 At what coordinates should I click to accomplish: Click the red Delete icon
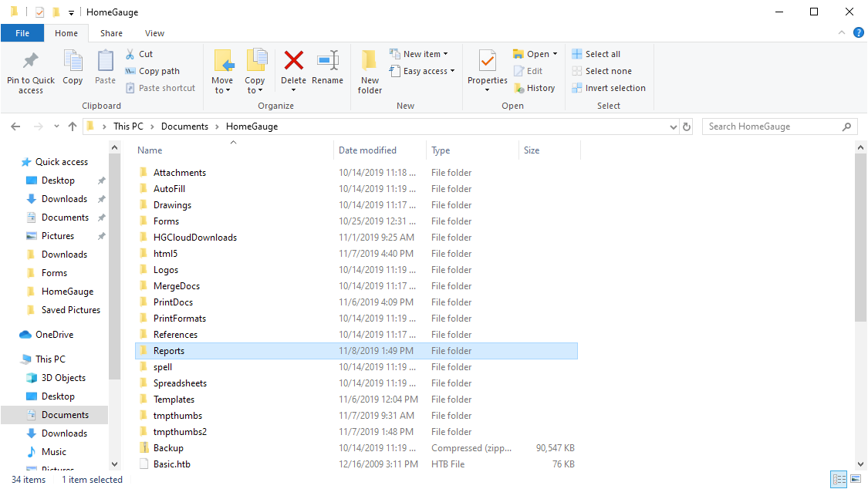[293, 61]
